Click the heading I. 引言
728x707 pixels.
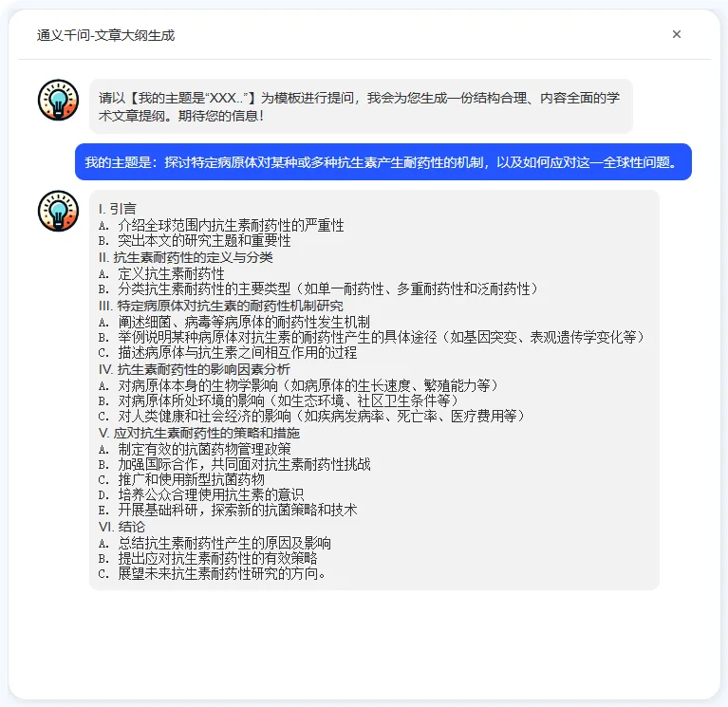(117, 209)
